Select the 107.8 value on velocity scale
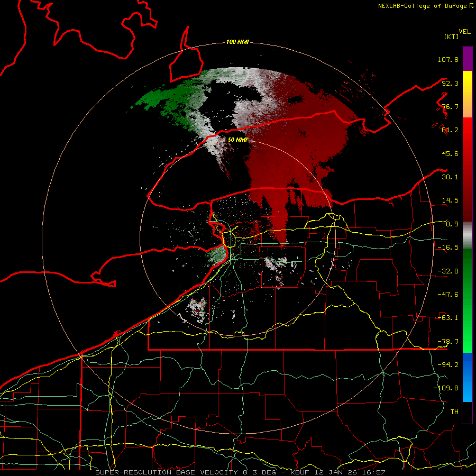Viewport: 476px width, 476px height. (x=448, y=59)
